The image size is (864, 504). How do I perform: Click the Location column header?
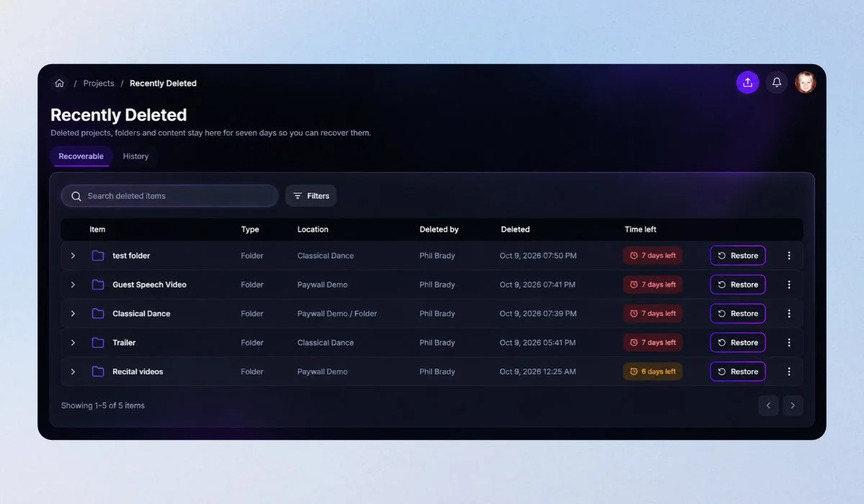[312, 230]
